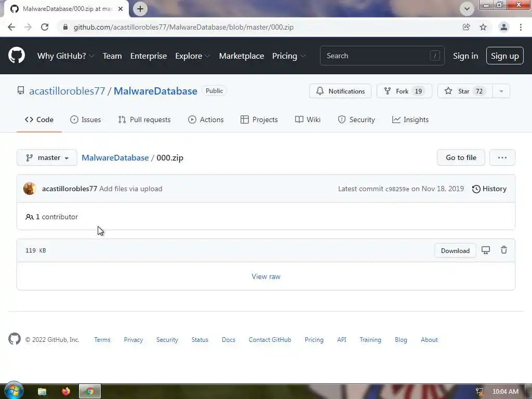
Task: Open Marketplace in the header
Action: (x=242, y=56)
